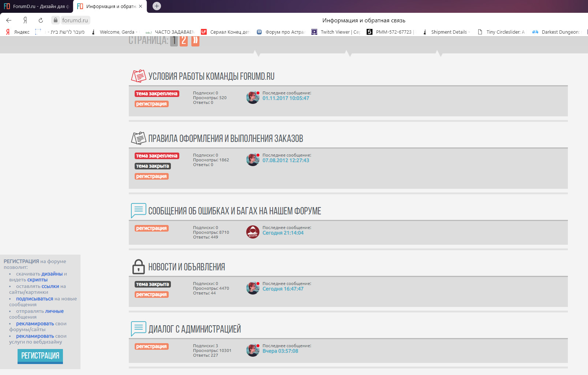Click 'рекламировать' before 'свои услуги по вебдизайну'
Screen dimensions: 588x375
click(35, 336)
